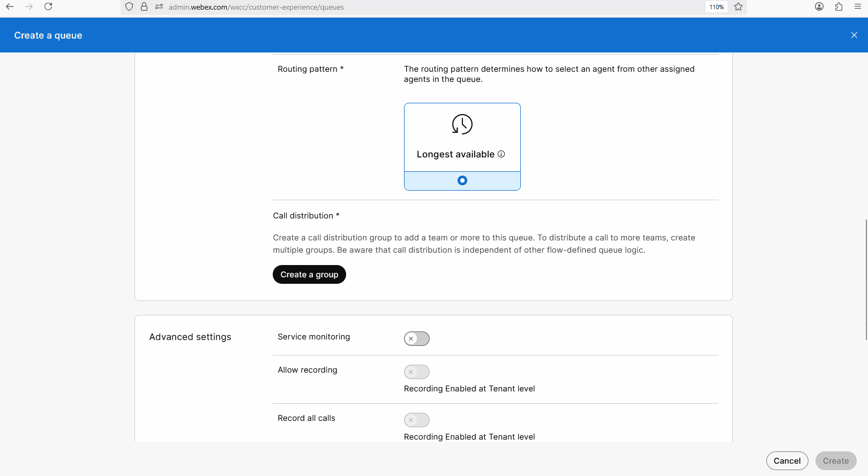The width and height of the screenshot is (868, 476).
Task: Open the Firefox account profile icon
Action: click(x=819, y=6)
